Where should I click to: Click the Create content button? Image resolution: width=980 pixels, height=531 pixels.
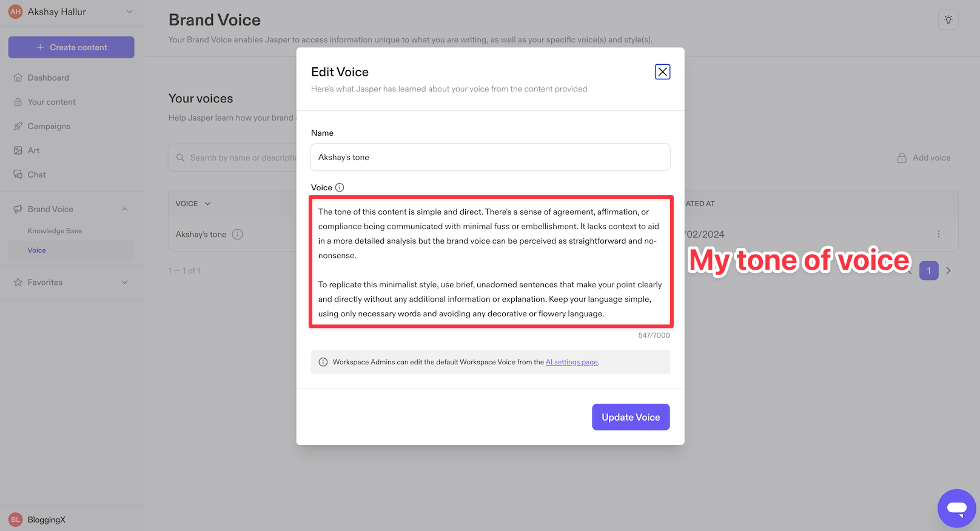(x=71, y=47)
